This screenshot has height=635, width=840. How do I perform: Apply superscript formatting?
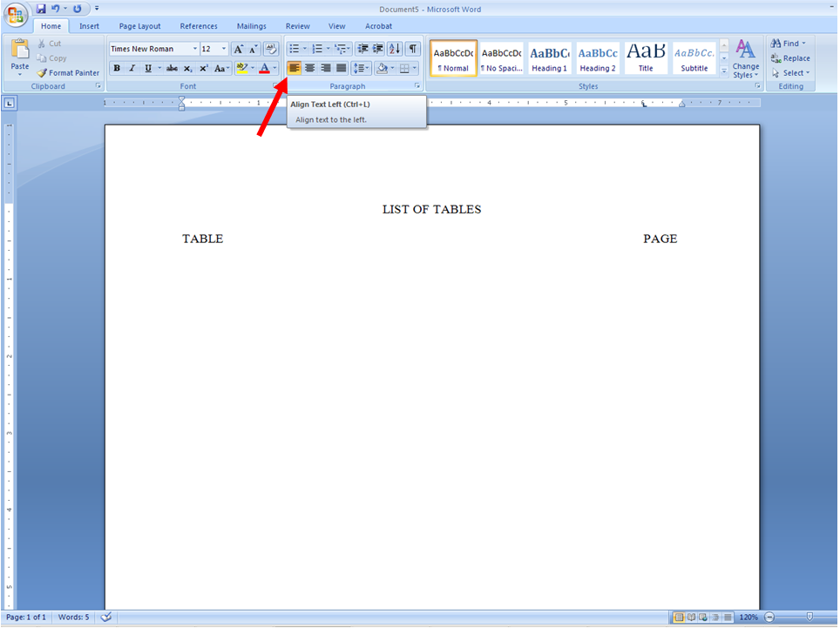coord(203,67)
